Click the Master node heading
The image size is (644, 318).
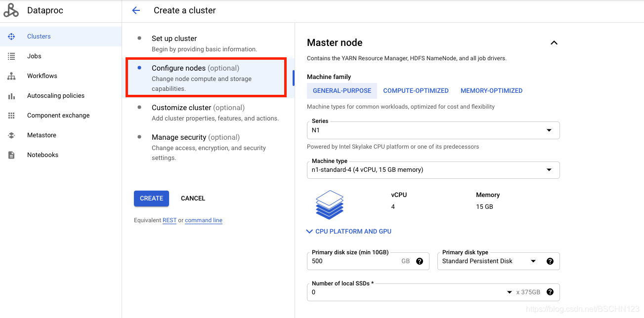pos(335,43)
